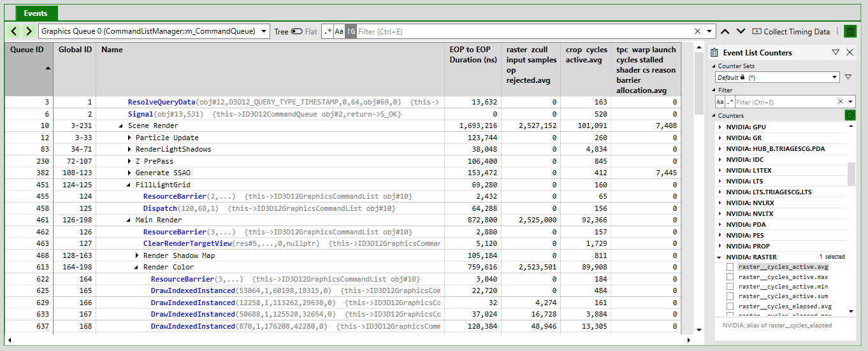Switch to the Events tab

(x=36, y=13)
